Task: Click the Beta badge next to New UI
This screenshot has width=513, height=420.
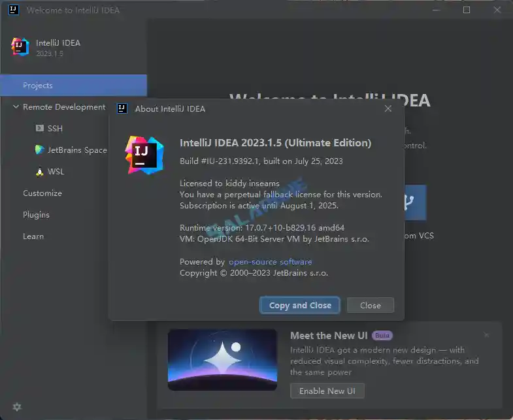Action: [x=382, y=336]
